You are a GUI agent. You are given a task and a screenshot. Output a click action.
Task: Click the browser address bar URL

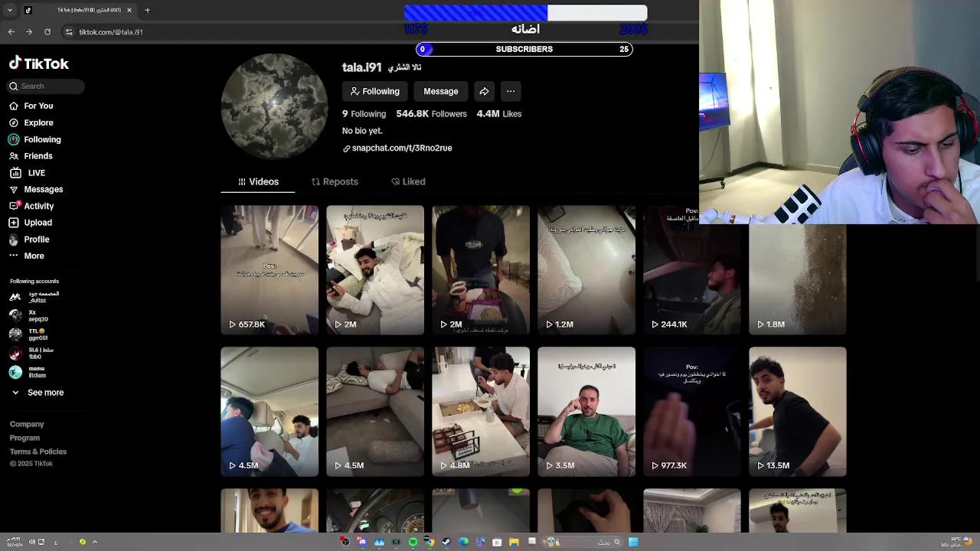click(111, 31)
